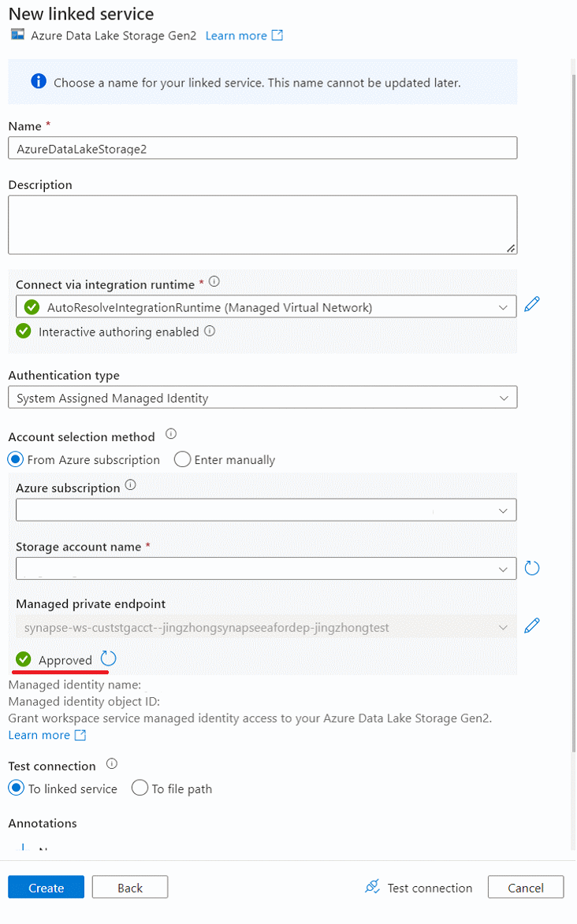Select From Azure subscription option
Screen dimensions: 577x924
(x=15, y=459)
